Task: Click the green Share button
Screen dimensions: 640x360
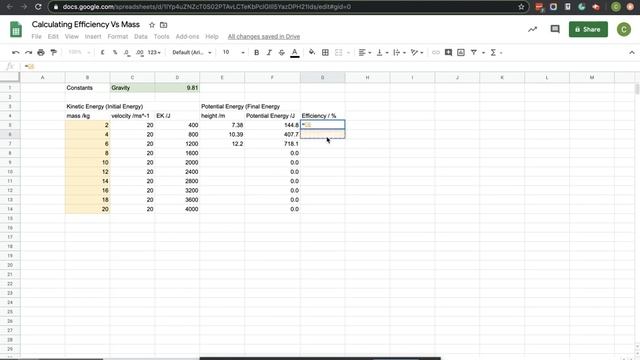Action: (588, 29)
